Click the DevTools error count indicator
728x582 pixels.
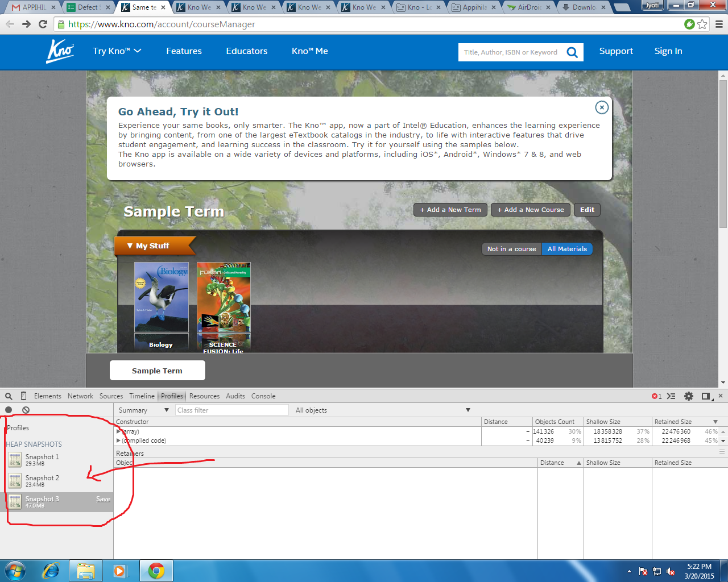[656, 396]
